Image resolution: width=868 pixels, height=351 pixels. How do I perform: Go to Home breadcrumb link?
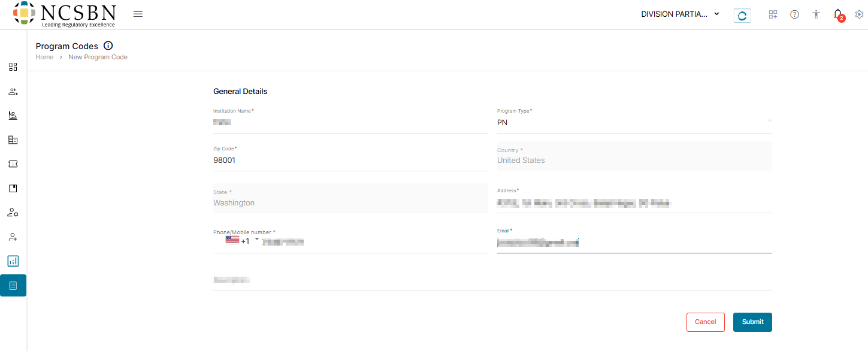coord(44,57)
